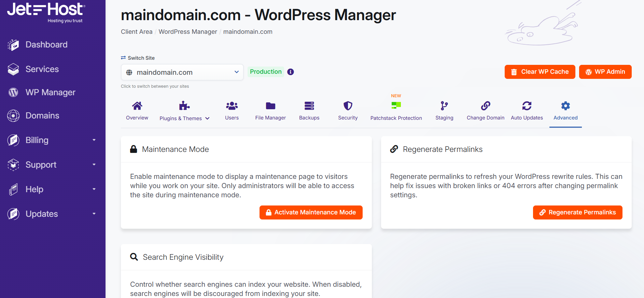Screen dimensions: 644x298
Task: Switch to the Security tab label
Action: (348, 118)
